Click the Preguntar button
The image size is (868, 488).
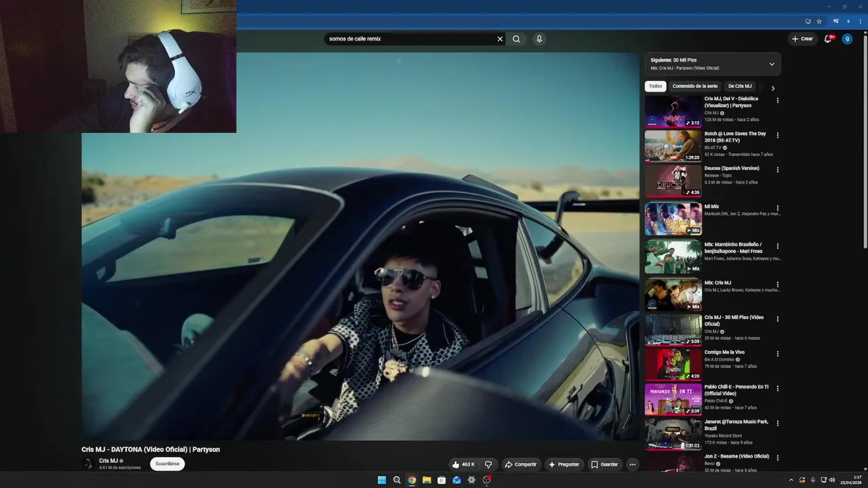coord(564,464)
